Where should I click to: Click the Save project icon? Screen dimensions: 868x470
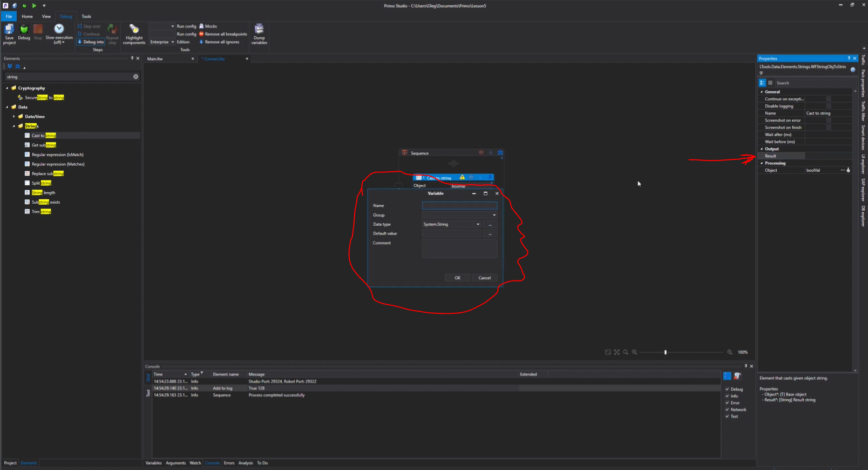click(x=9, y=30)
